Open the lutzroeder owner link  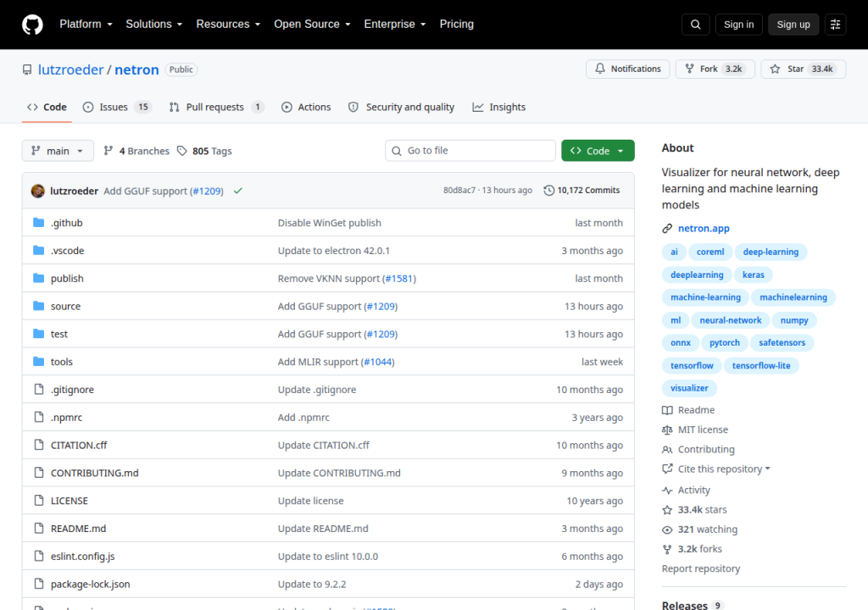(71, 69)
